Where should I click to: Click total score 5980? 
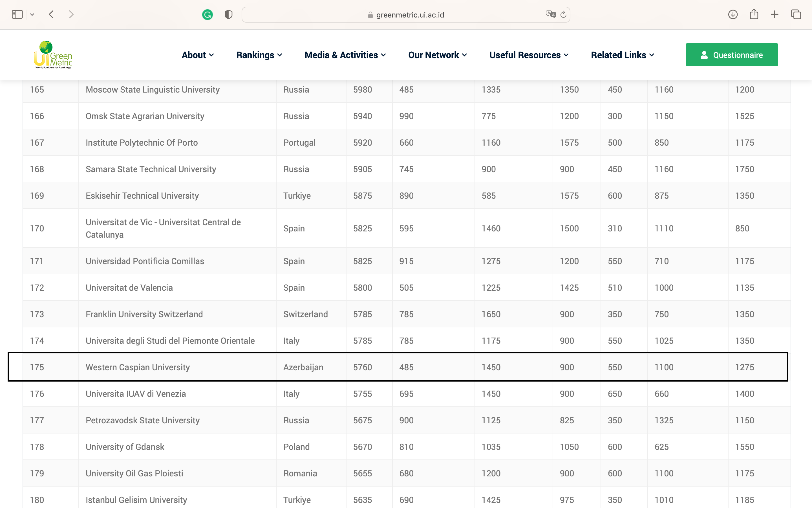point(362,90)
